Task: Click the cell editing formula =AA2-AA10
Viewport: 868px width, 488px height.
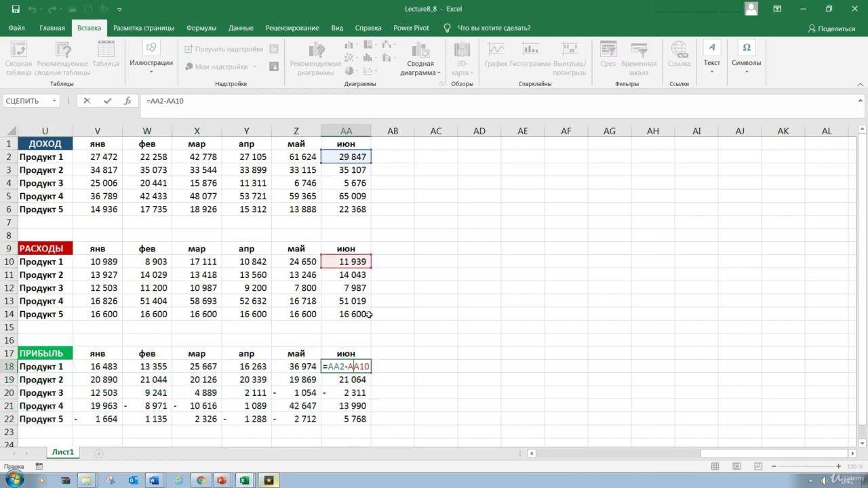Action: click(346, 367)
